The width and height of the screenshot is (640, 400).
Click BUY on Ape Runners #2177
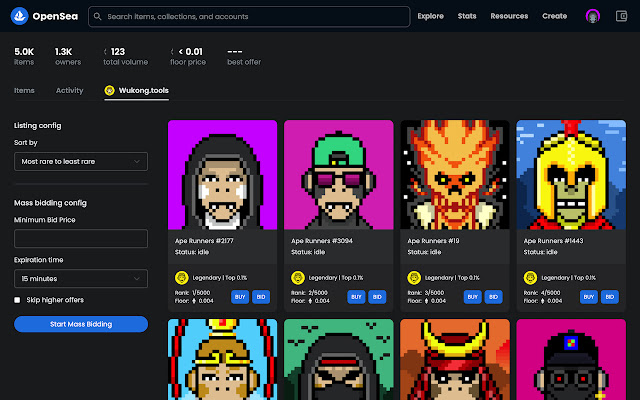click(240, 297)
